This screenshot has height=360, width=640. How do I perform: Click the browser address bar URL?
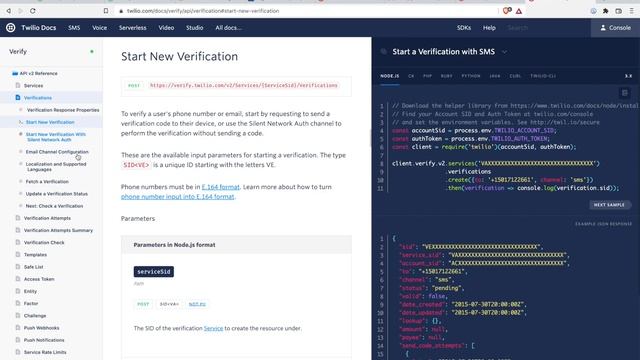click(203, 11)
